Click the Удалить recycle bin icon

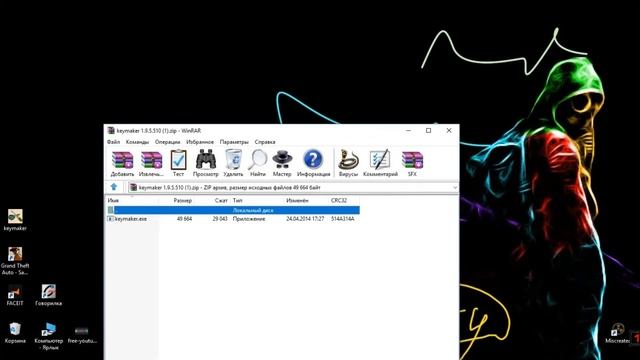point(233,159)
